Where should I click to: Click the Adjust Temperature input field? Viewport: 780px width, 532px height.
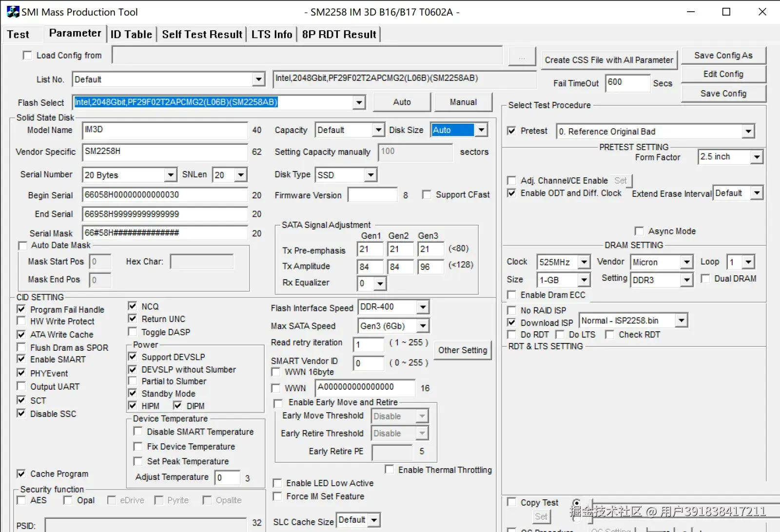228,477
